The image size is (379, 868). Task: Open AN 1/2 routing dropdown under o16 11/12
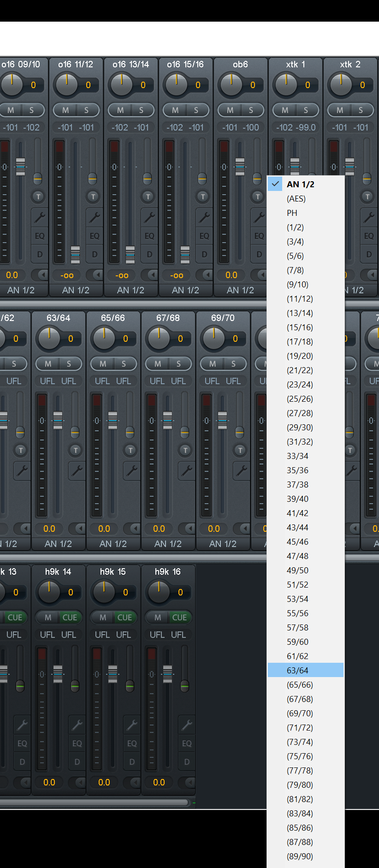[76, 290]
